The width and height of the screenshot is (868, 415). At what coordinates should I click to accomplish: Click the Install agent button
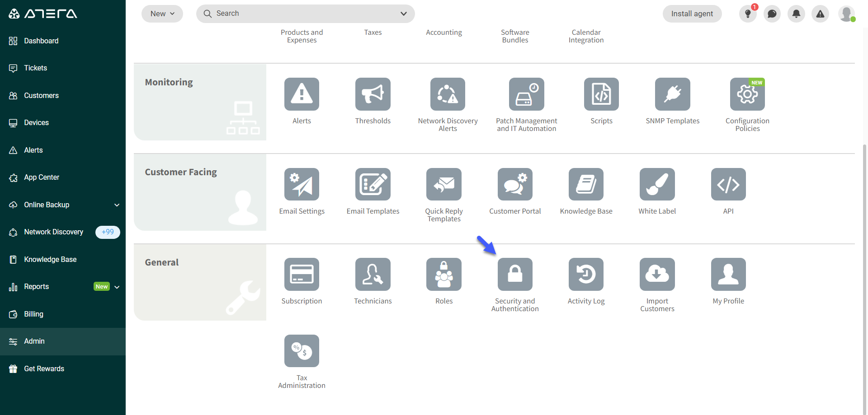[x=692, y=14]
